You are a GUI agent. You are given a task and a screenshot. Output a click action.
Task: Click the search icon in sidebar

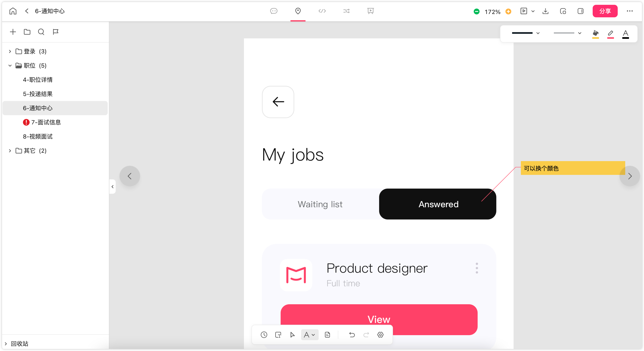click(41, 32)
